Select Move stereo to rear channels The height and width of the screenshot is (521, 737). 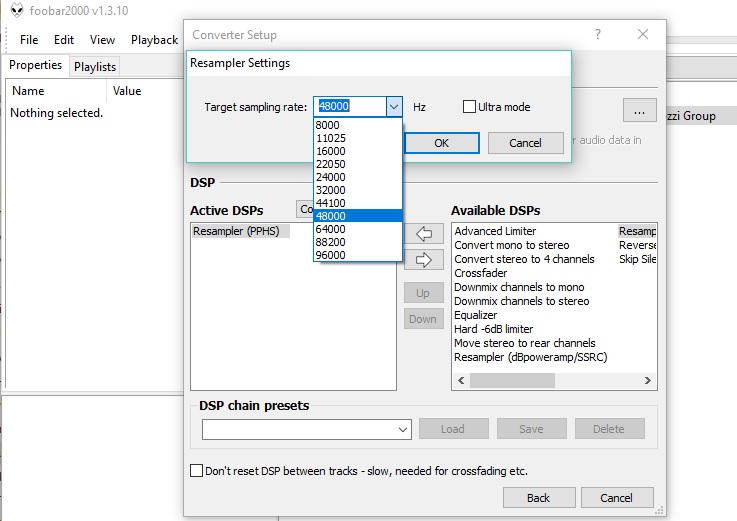[x=525, y=343]
